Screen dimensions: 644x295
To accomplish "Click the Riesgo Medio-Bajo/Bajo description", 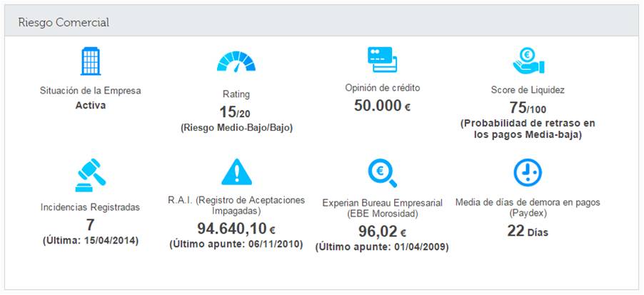I will pos(236,128).
